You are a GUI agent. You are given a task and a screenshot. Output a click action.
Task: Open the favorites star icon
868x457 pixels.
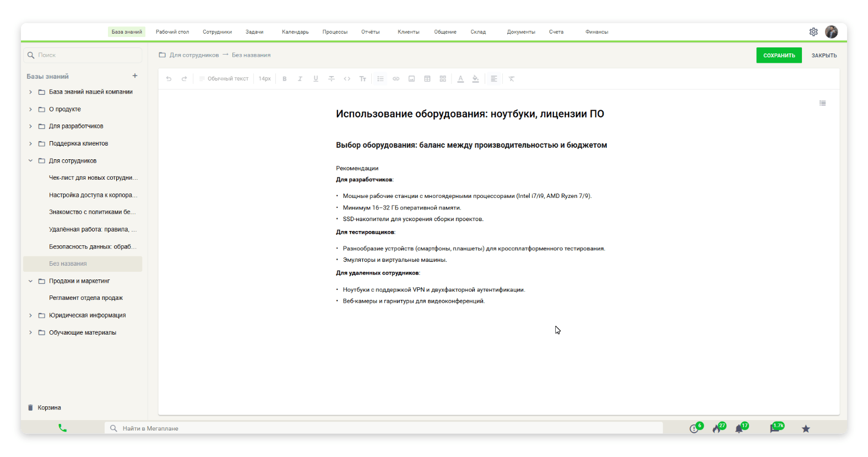coord(806,429)
